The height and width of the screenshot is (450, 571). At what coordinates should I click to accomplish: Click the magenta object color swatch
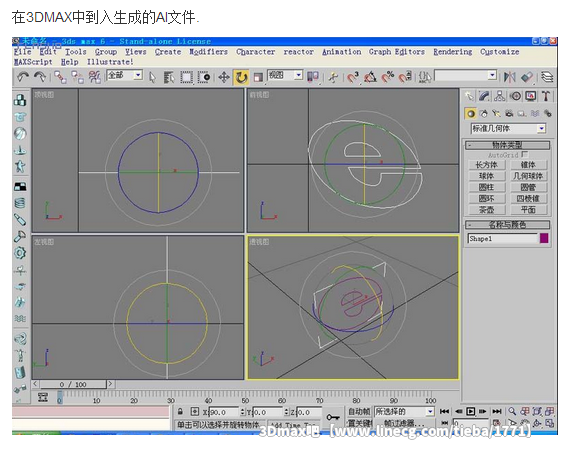click(544, 238)
